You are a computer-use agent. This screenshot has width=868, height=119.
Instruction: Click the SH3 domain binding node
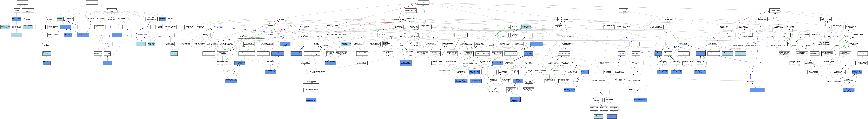click(x=16, y=35)
